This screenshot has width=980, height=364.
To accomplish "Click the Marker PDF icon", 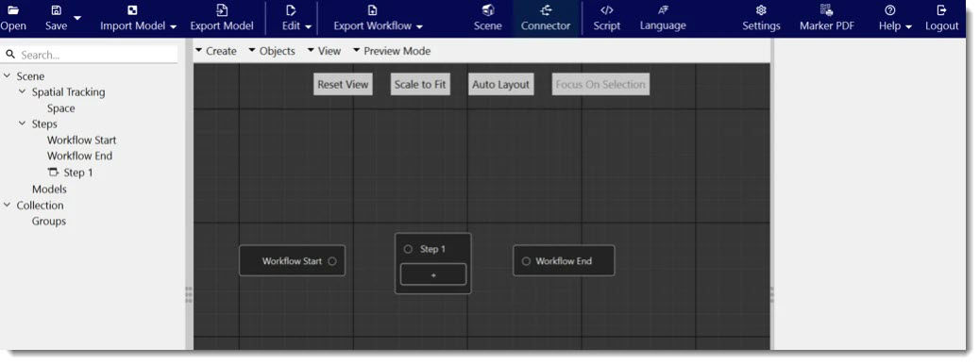I will click(x=827, y=9).
